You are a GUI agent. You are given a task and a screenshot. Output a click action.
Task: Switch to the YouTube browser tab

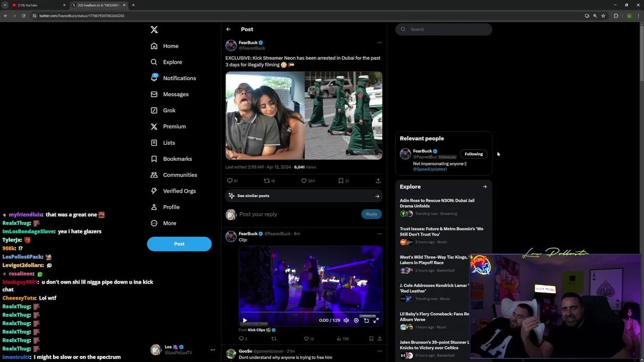38,5
